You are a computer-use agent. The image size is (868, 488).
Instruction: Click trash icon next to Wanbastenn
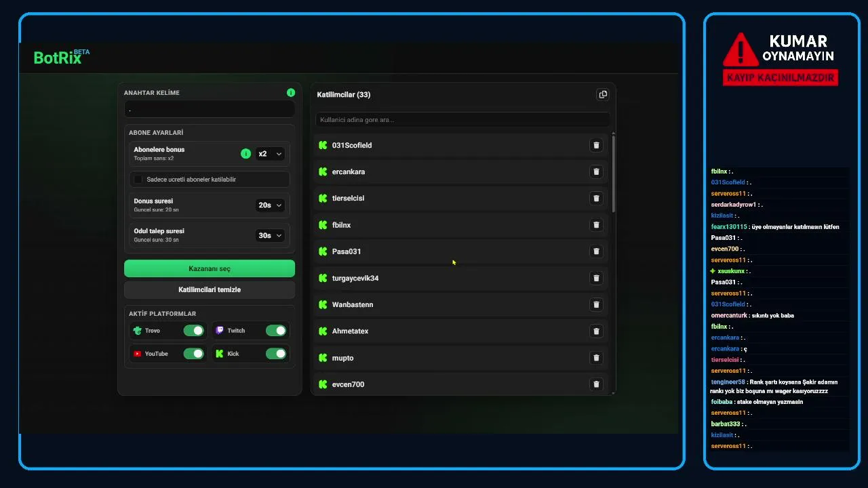click(x=597, y=304)
